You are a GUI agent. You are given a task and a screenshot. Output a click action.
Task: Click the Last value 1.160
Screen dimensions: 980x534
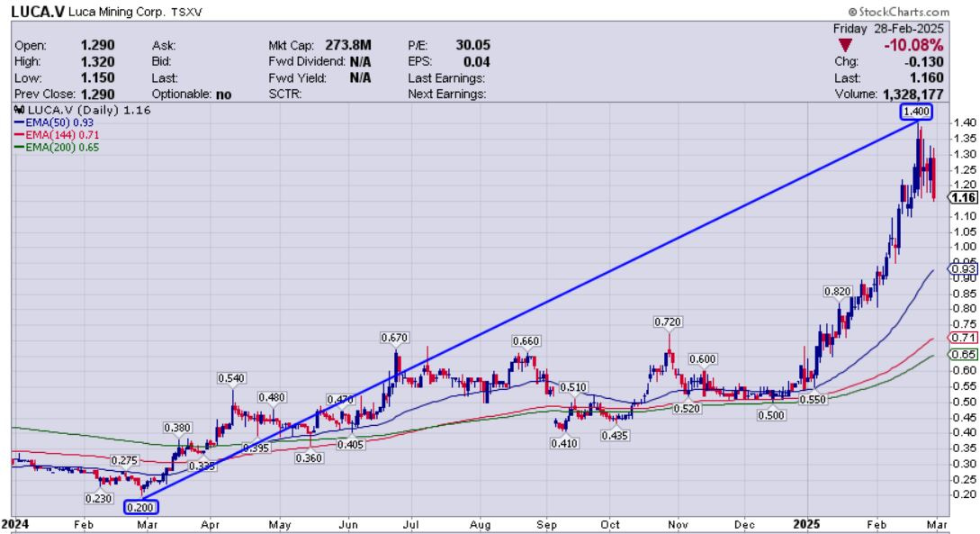[x=928, y=77]
